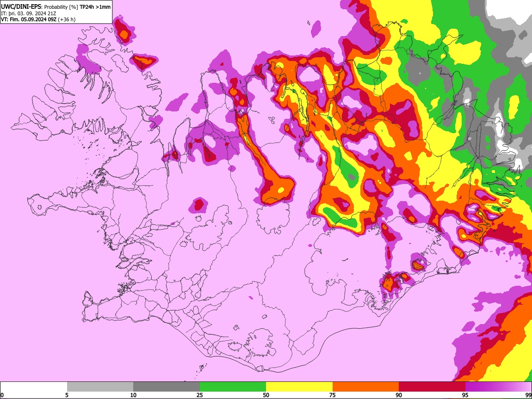Click the orange 75-90 legend swatch
Viewport: 532px width, 399px height.
366,387
